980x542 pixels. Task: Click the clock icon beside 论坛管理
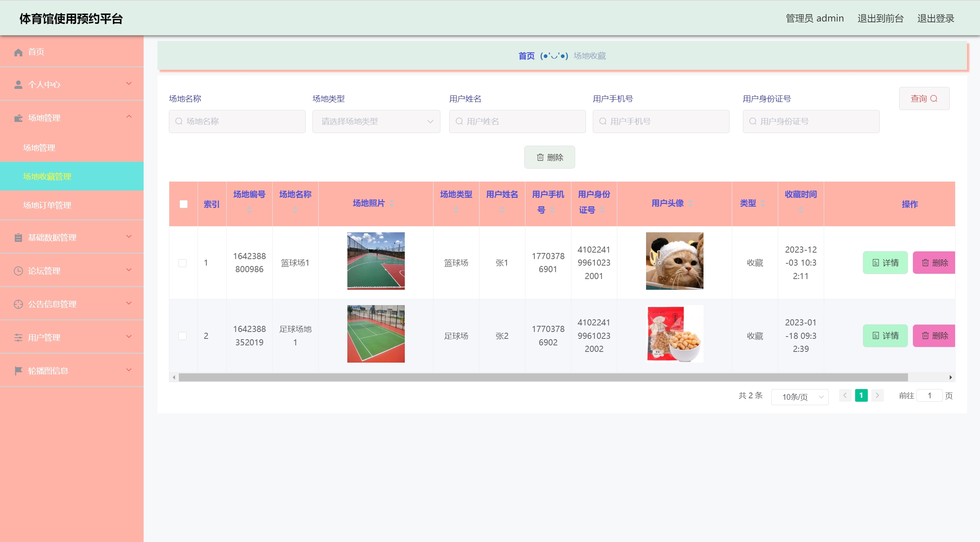[18, 271]
